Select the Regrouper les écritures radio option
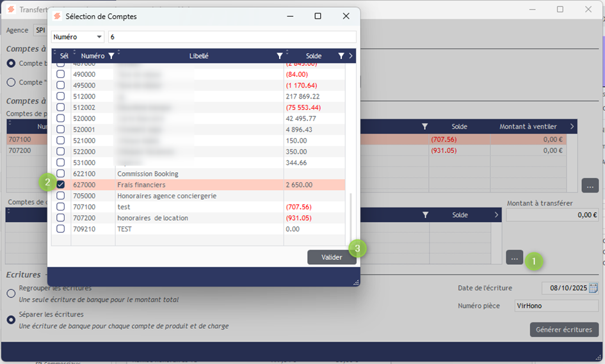The width and height of the screenshot is (605, 364). pos(11,293)
